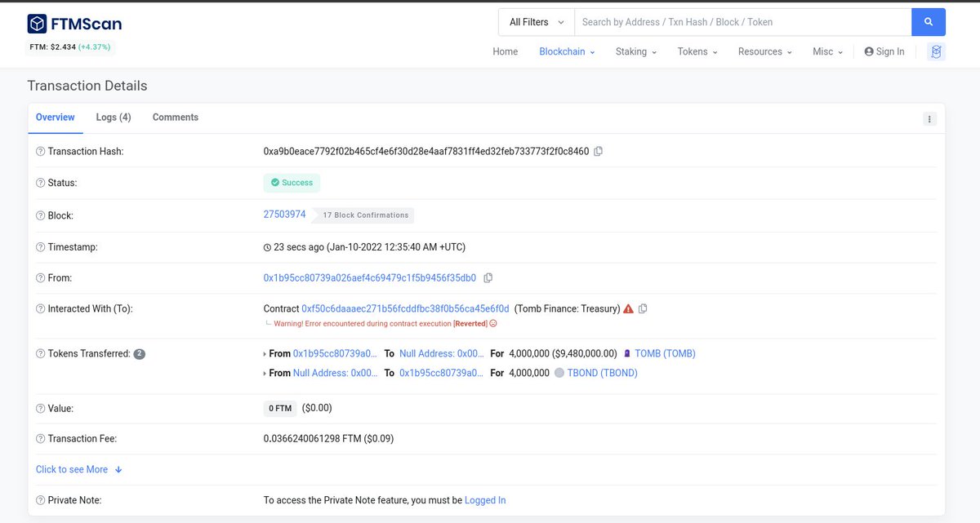Click the gray TBOND token icon

[x=559, y=372]
